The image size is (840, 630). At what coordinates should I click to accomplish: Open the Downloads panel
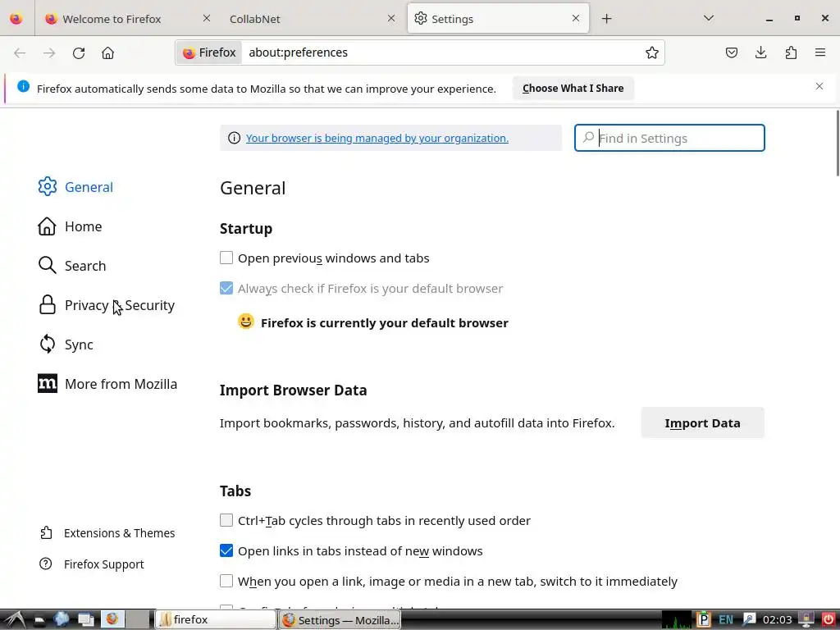[760, 52]
